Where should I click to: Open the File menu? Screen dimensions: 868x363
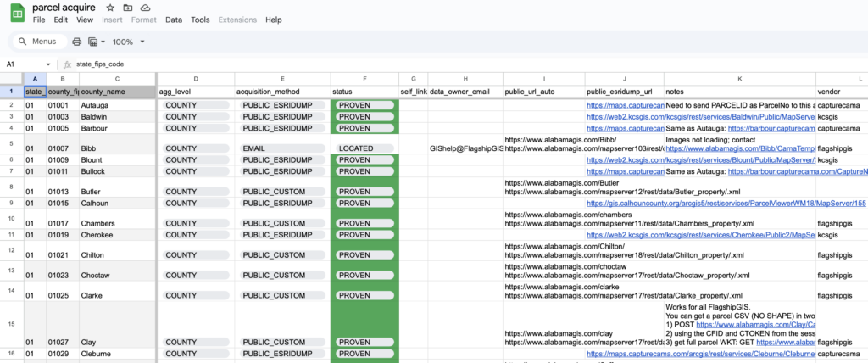coord(39,20)
